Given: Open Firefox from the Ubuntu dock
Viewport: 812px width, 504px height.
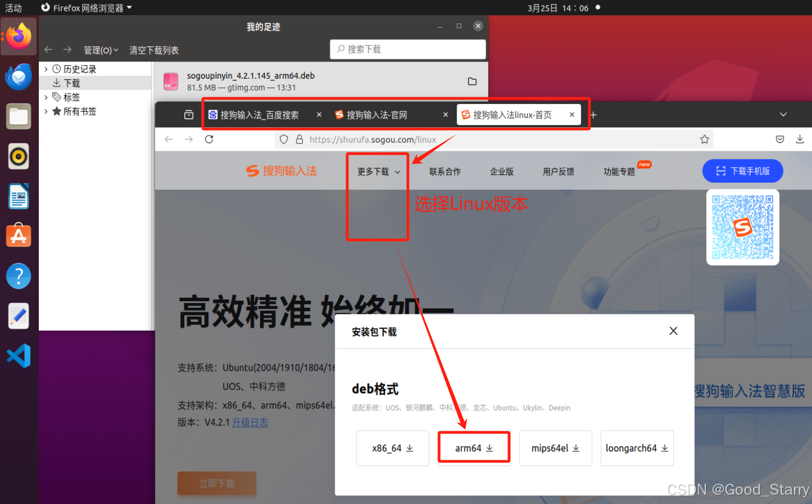Looking at the screenshot, I should click(19, 36).
